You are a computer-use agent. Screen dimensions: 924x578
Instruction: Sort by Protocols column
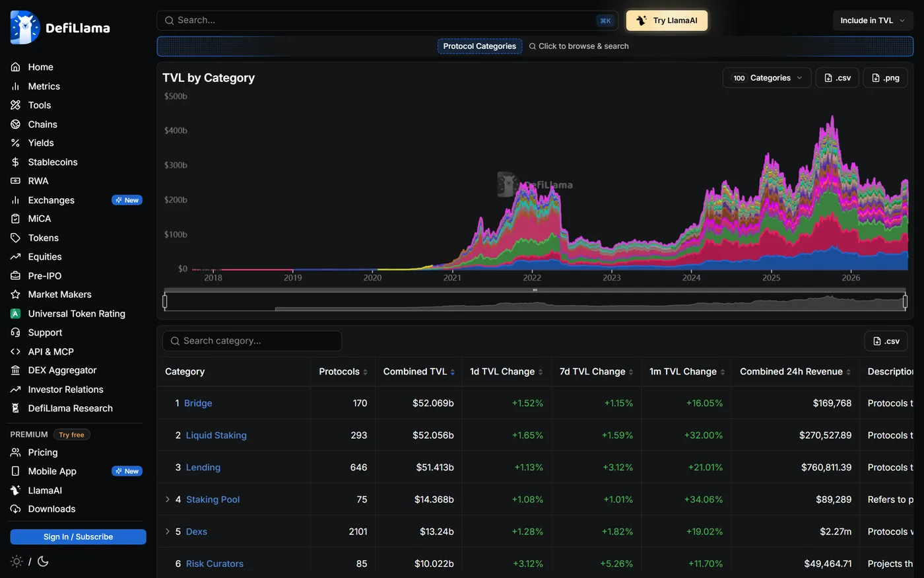click(x=343, y=372)
